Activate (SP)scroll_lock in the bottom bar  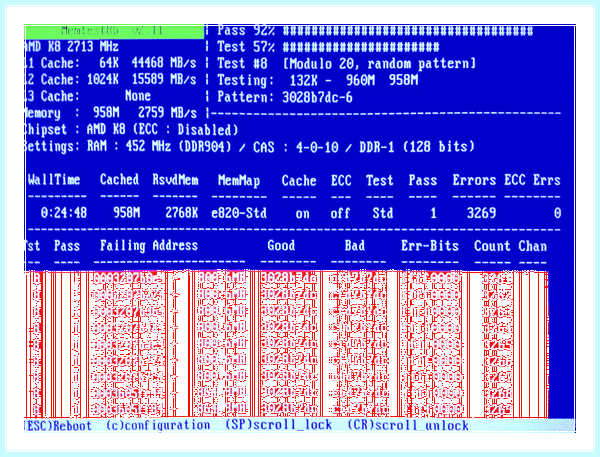click(279, 425)
